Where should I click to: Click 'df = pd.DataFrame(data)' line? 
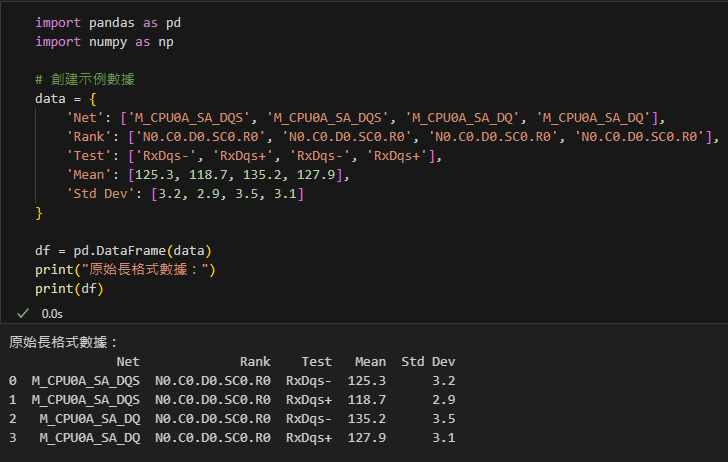tap(124, 251)
